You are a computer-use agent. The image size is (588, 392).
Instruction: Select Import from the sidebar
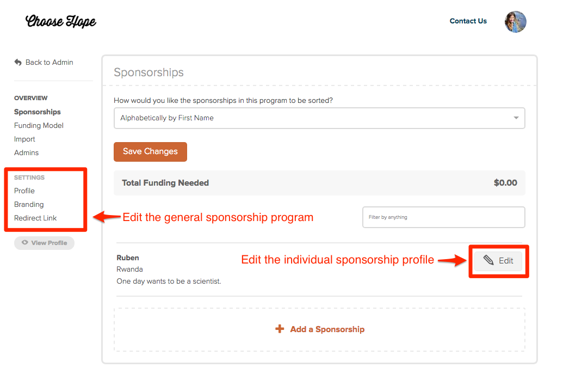click(x=24, y=139)
